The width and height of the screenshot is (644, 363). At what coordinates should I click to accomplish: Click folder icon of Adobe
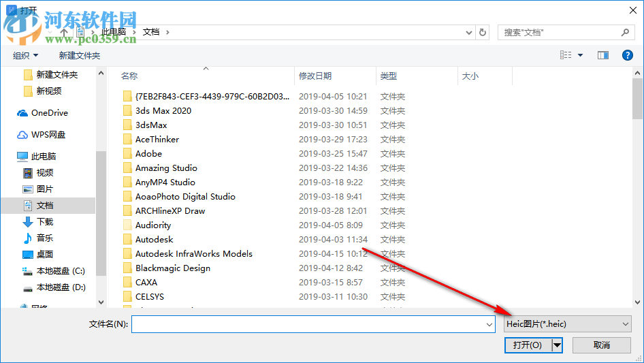[128, 154]
